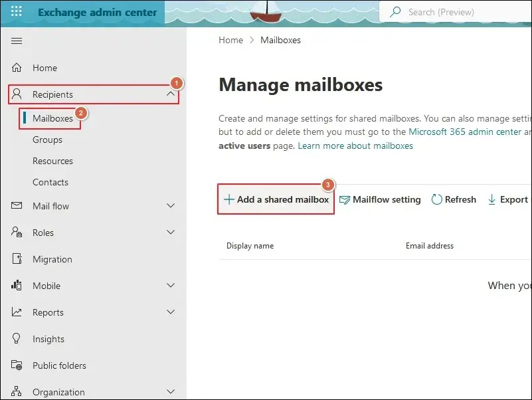Image resolution: width=532 pixels, height=400 pixels.
Task: Click the Mailboxes breadcrumb
Action: (x=280, y=40)
